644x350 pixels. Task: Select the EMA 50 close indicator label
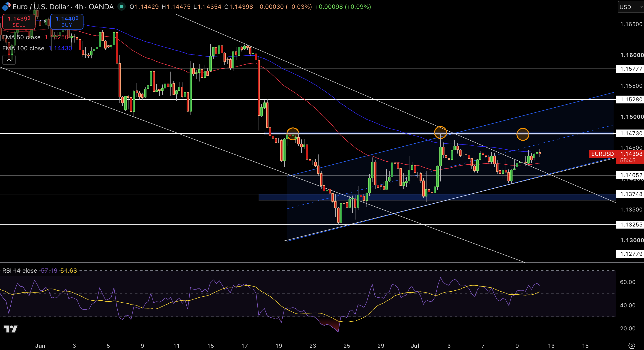click(21, 37)
